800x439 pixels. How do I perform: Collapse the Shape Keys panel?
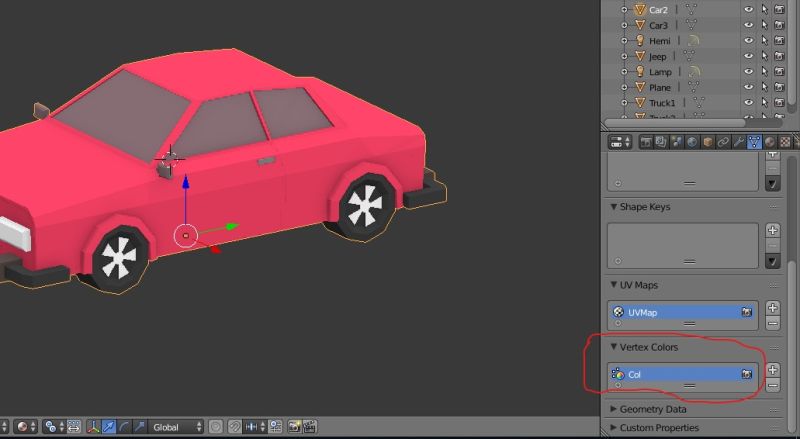614,207
